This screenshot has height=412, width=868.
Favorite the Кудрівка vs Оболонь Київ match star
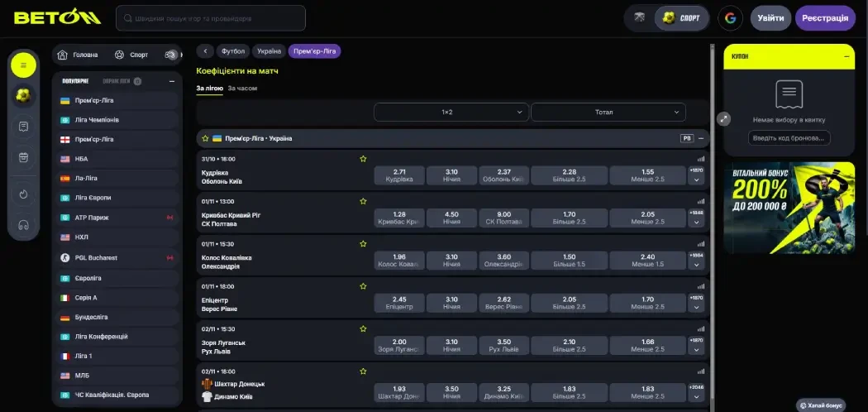362,158
